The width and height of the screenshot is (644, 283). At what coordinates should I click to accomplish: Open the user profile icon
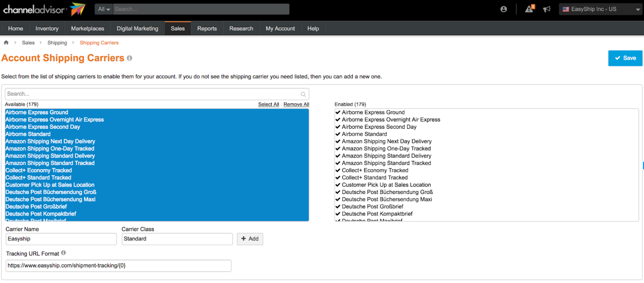[x=504, y=9]
